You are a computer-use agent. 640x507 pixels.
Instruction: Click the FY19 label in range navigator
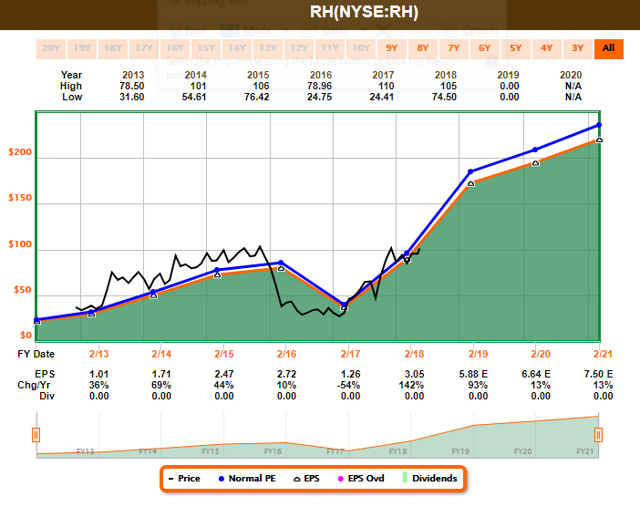point(460,451)
